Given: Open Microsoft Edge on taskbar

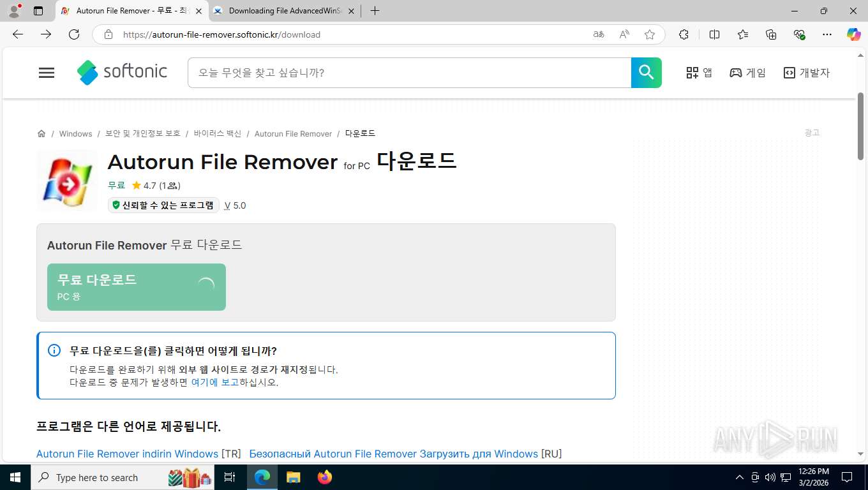Looking at the screenshot, I should coord(262,477).
